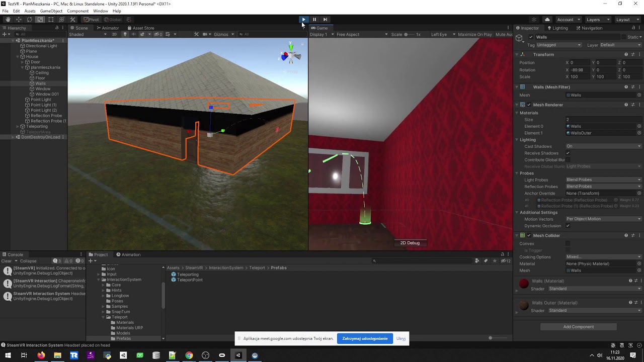Toggle the Static checkbox
This screenshot has width=644, height=362.
pos(624,37)
